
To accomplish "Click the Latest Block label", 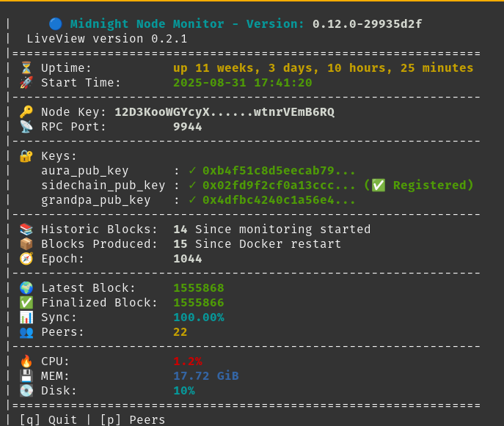I will [x=88, y=288].
